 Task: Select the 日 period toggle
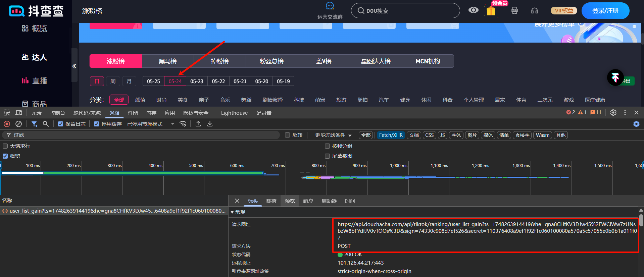[97, 81]
